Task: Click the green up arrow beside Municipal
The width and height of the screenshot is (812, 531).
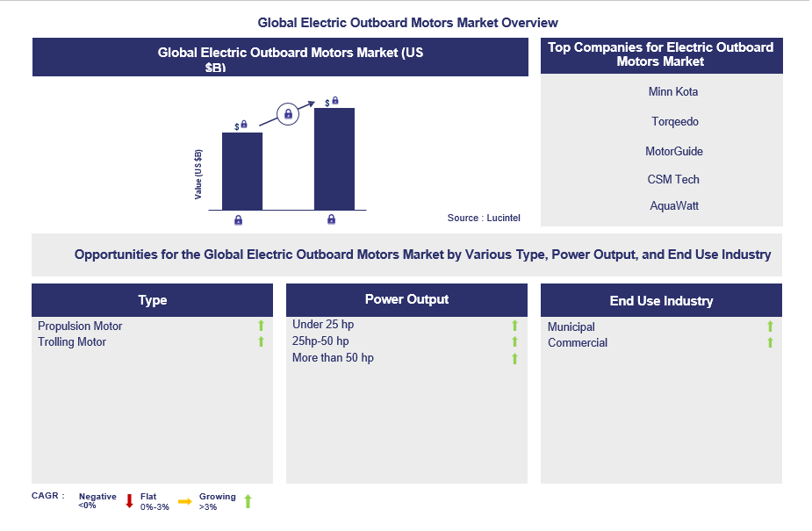Action: pyautogui.click(x=770, y=326)
